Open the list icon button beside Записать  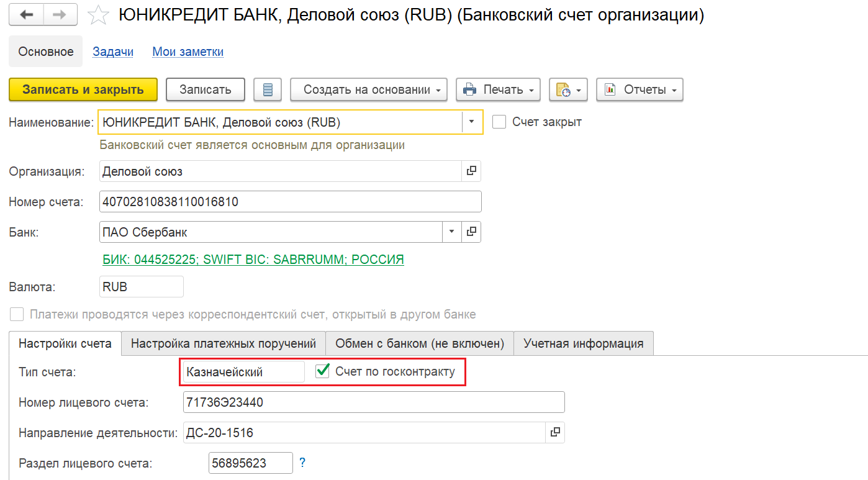coord(268,89)
